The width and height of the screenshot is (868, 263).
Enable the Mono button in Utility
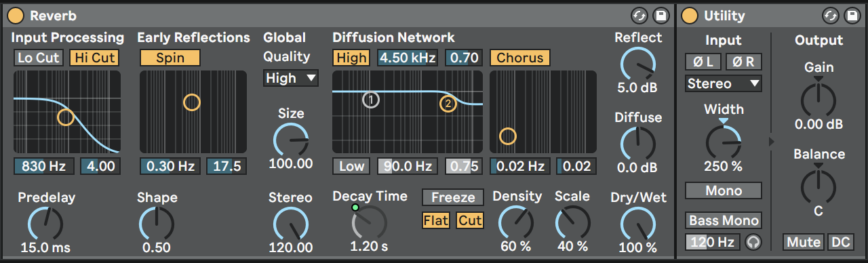[x=724, y=190]
